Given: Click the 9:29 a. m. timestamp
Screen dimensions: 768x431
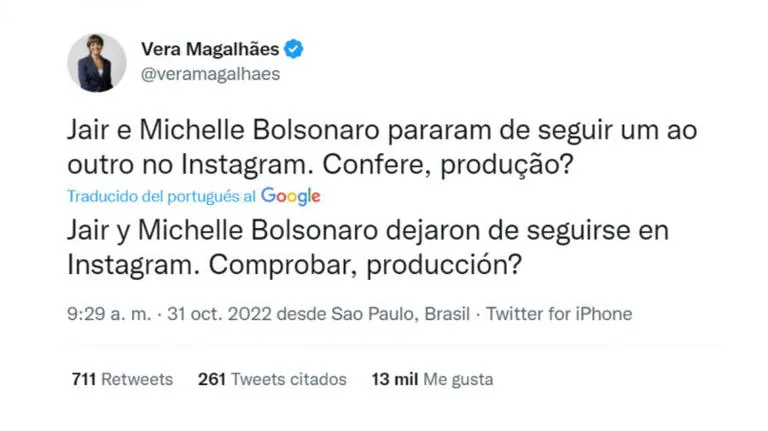Looking at the screenshot, I should pos(110,314).
